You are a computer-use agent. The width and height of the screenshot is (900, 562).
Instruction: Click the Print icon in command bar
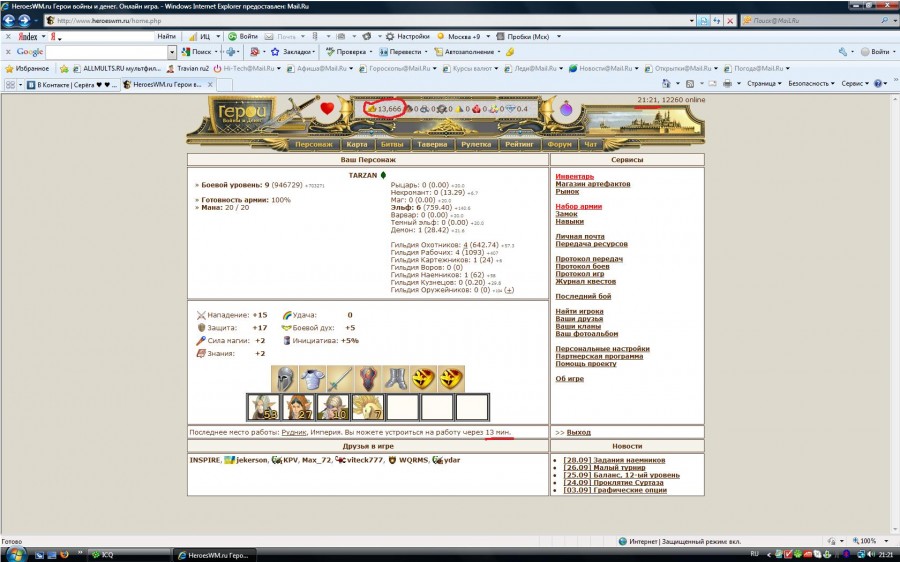(727, 84)
